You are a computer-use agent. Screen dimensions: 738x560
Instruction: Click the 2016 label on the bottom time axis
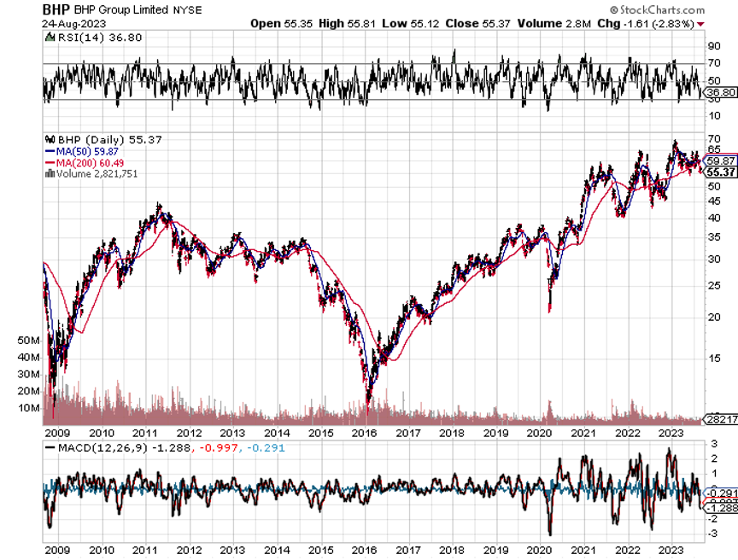365,551
